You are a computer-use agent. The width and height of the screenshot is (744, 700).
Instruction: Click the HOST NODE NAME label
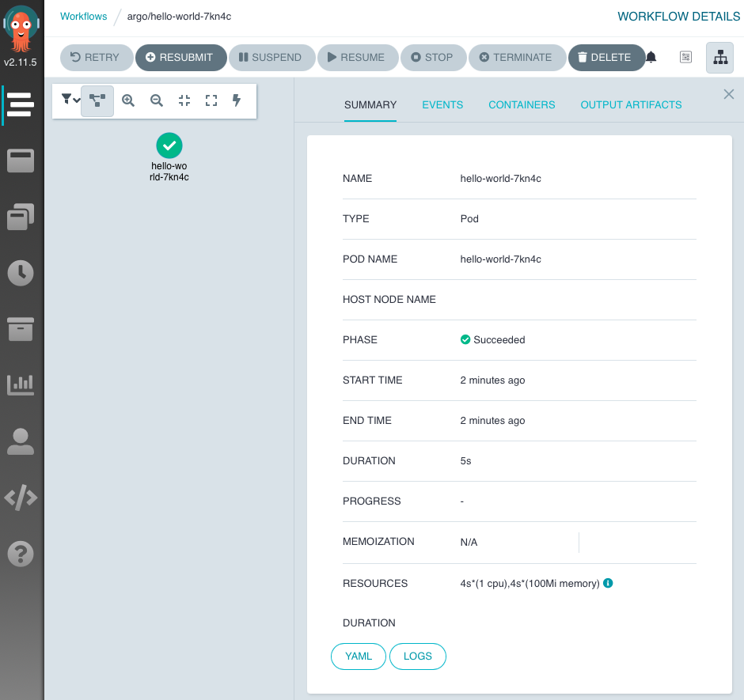pos(389,299)
